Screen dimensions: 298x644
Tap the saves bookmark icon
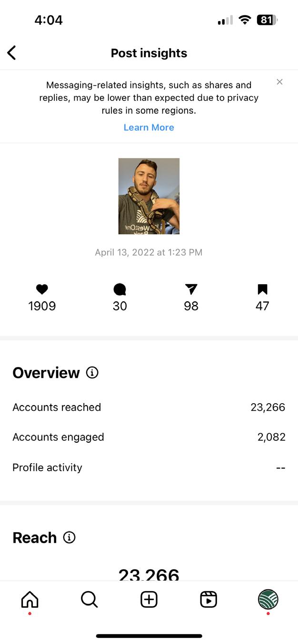tap(262, 289)
